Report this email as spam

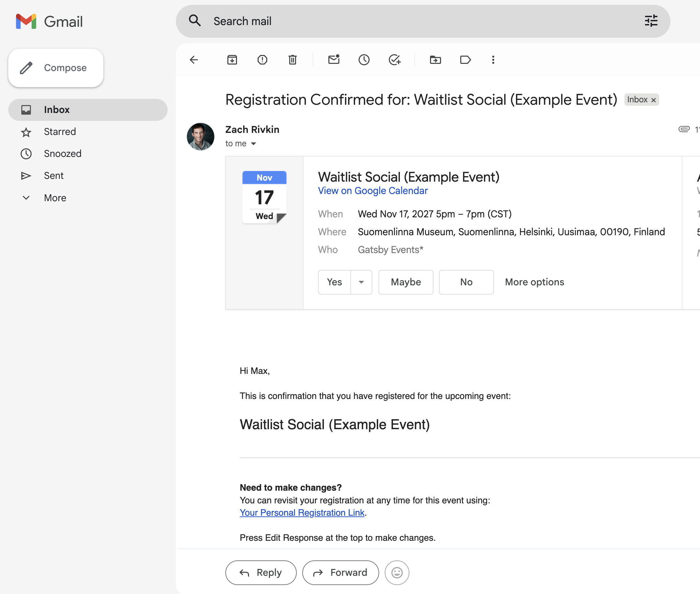coord(262,60)
